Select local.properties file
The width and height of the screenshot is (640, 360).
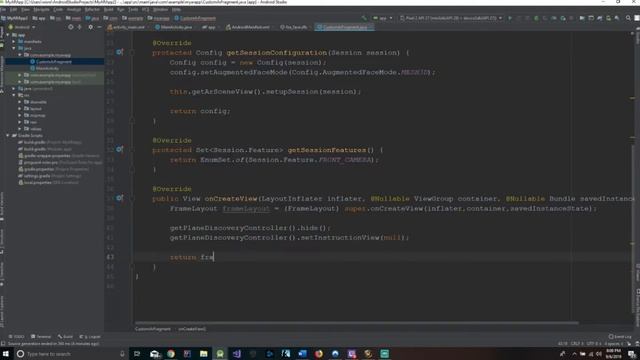pos(48,182)
